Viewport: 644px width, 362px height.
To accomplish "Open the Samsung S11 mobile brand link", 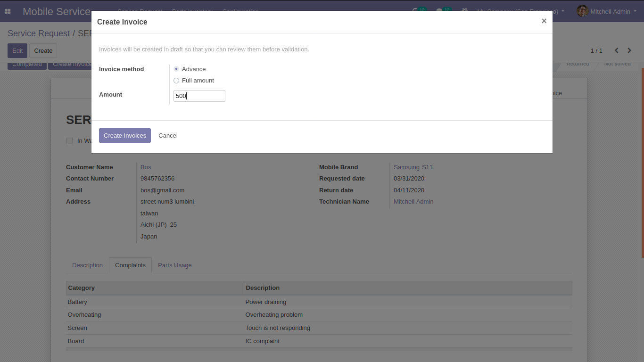I will [413, 167].
